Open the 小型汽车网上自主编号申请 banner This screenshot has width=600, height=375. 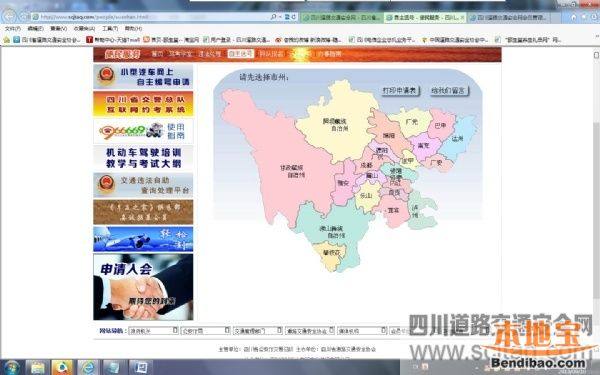click(143, 77)
